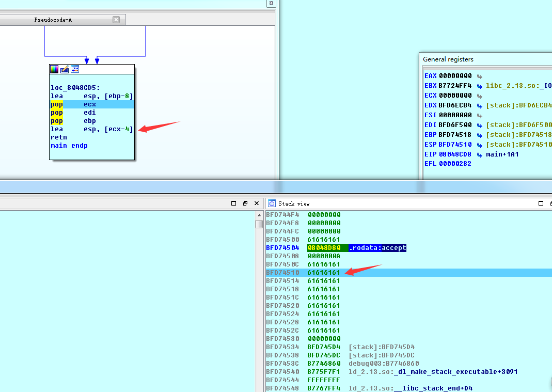Click the '.rodata:accept' stack reference
The width and height of the screenshot is (552, 392).
377,248
